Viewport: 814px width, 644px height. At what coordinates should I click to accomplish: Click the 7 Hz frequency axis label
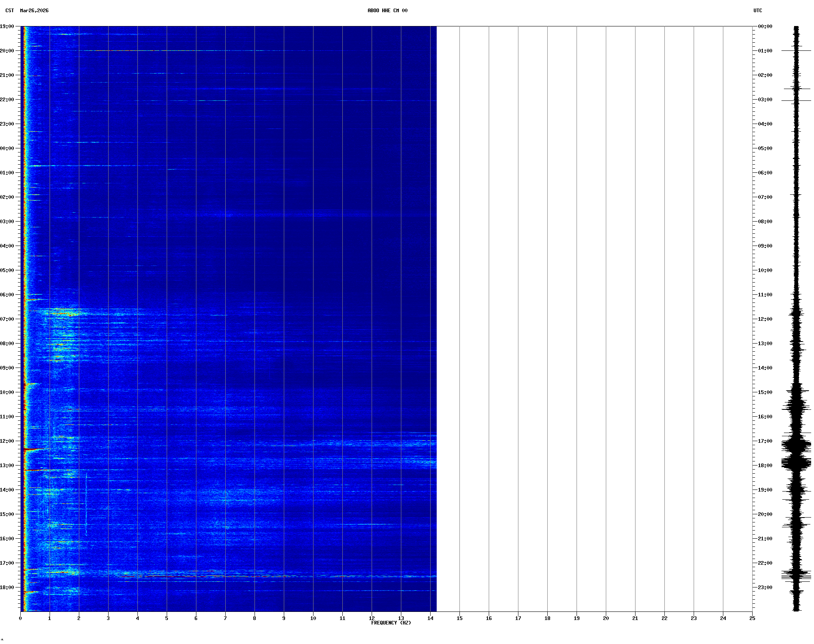[225, 618]
